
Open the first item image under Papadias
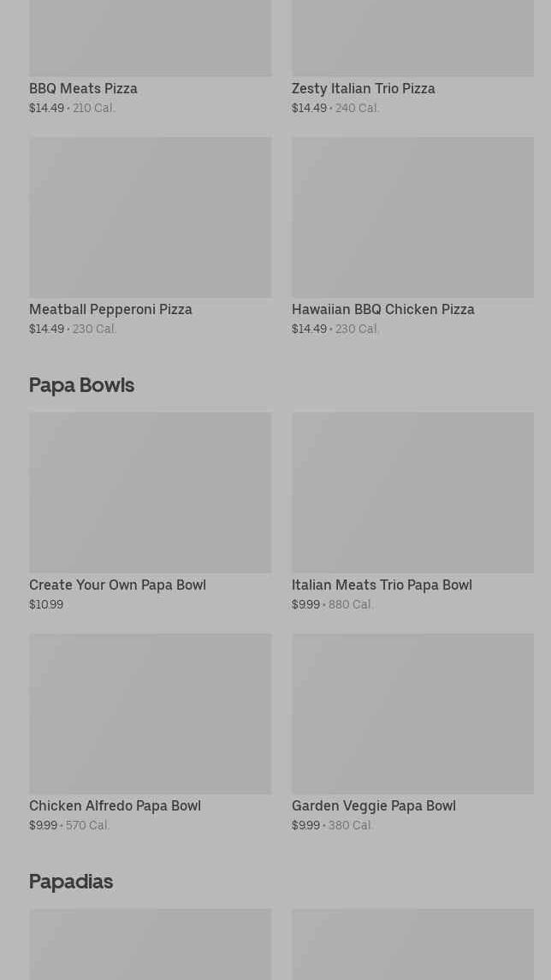[x=150, y=944]
